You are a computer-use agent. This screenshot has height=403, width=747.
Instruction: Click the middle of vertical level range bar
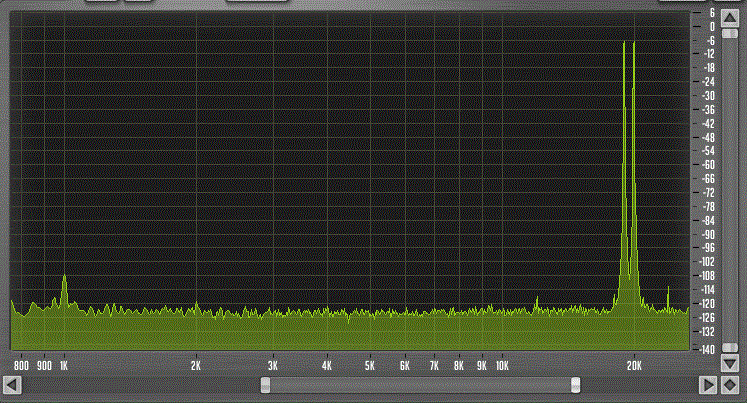click(730, 191)
